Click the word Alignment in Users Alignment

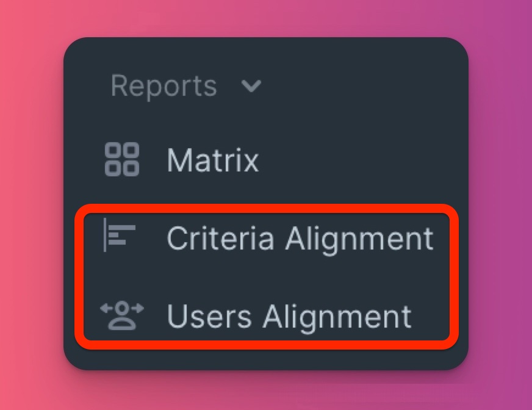pyautogui.click(x=337, y=318)
